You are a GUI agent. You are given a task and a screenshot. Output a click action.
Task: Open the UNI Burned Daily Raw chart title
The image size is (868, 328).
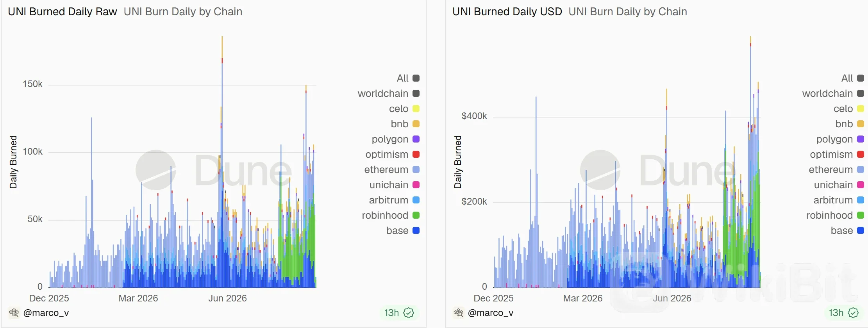(x=63, y=12)
